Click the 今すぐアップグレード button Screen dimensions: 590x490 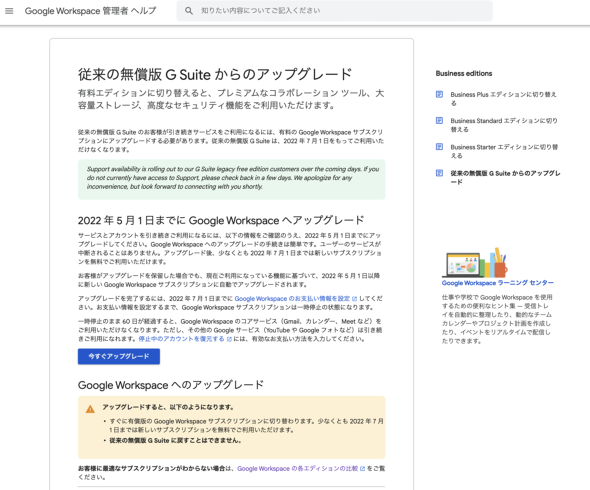[119, 356]
